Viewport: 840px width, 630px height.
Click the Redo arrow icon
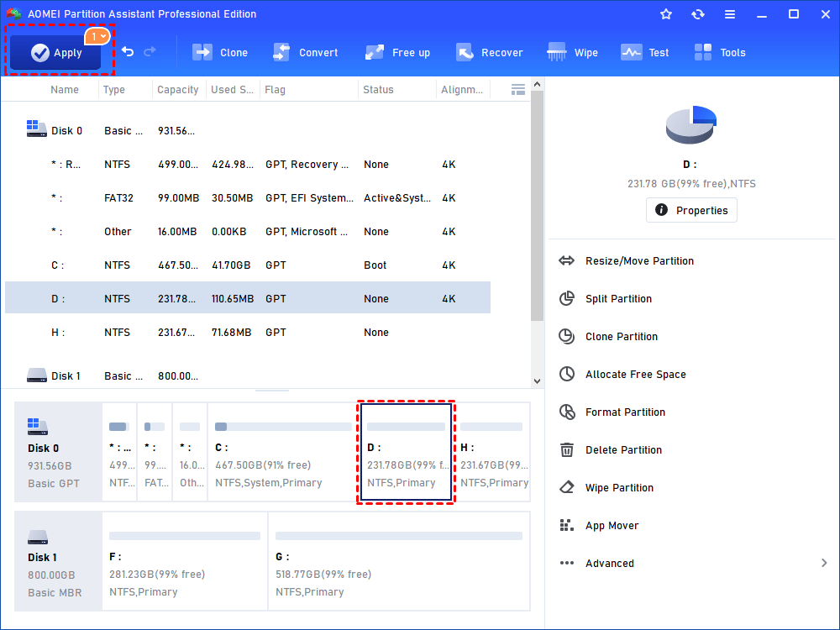[x=150, y=52]
